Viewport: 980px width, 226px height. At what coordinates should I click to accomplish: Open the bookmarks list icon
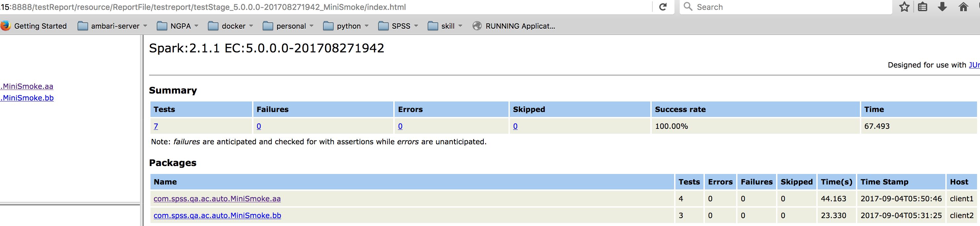pos(923,7)
